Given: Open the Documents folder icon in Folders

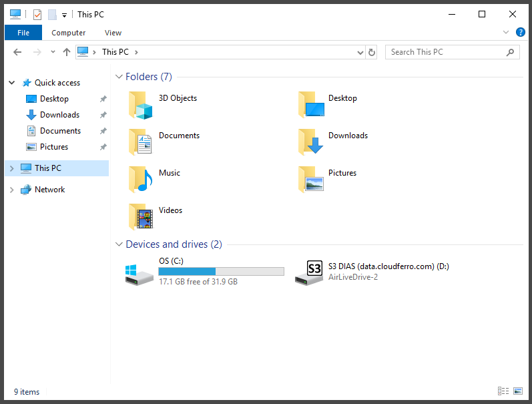Looking at the screenshot, I should pyautogui.click(x=140, y=142).
